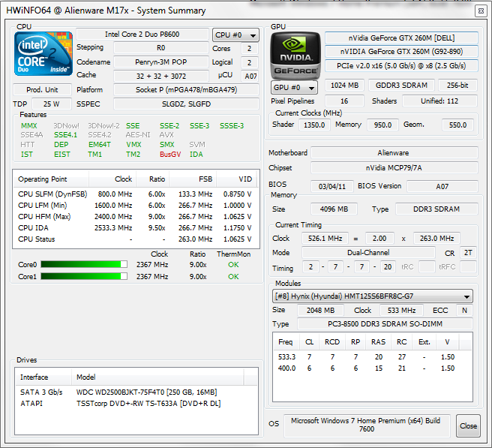Viewport: 492px width, 448px height.
Task: Click the Model column header in Drives
Action: [x=157, y=377]
